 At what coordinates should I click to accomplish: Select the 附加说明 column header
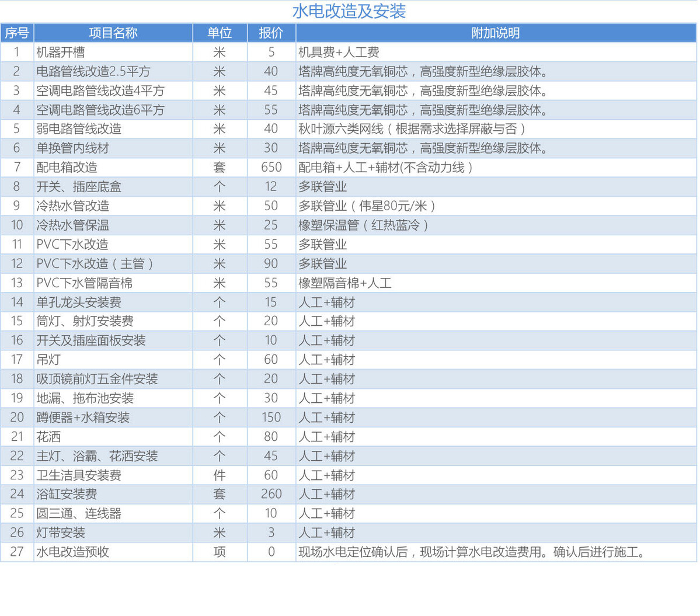[496, 33]
